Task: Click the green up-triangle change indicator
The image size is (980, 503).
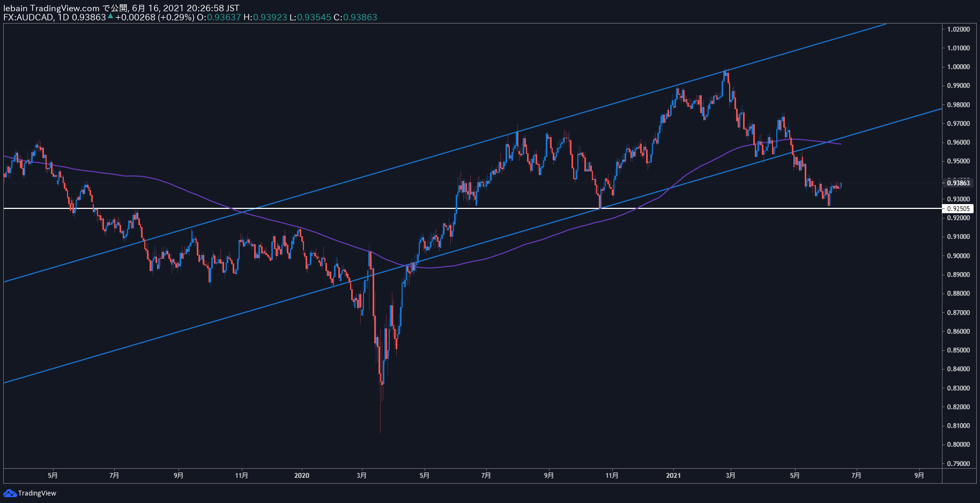Action: [x=110, y=16]
